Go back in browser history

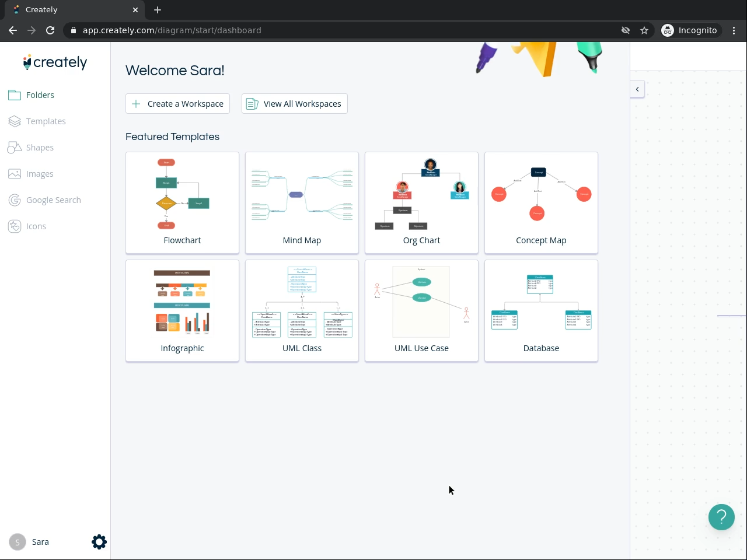[13, 30]
